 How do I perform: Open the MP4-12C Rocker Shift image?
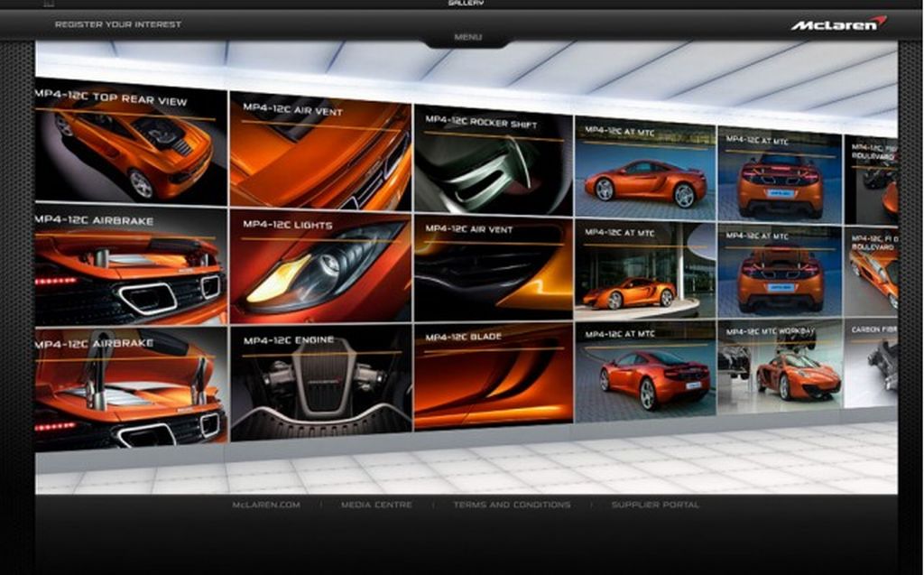(494, 160)
